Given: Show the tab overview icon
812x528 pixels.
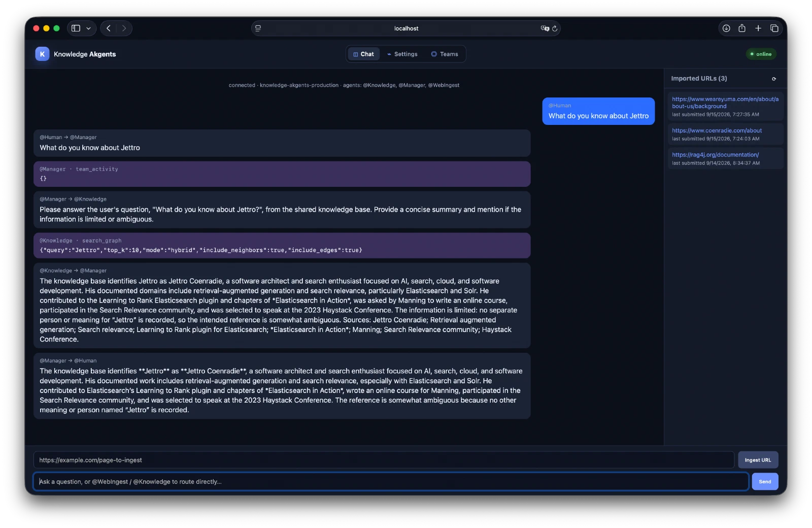Looking at the screenshot, I should pos(774,28).
